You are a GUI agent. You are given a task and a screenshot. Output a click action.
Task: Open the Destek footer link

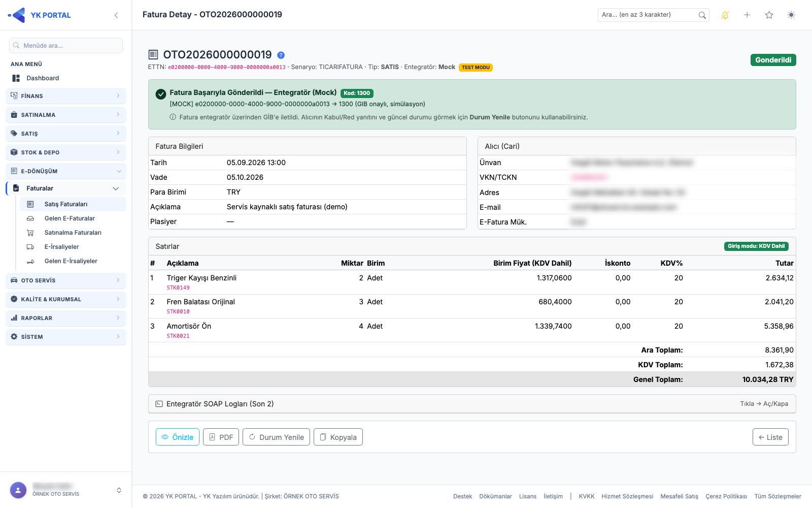tap(463, 496)
